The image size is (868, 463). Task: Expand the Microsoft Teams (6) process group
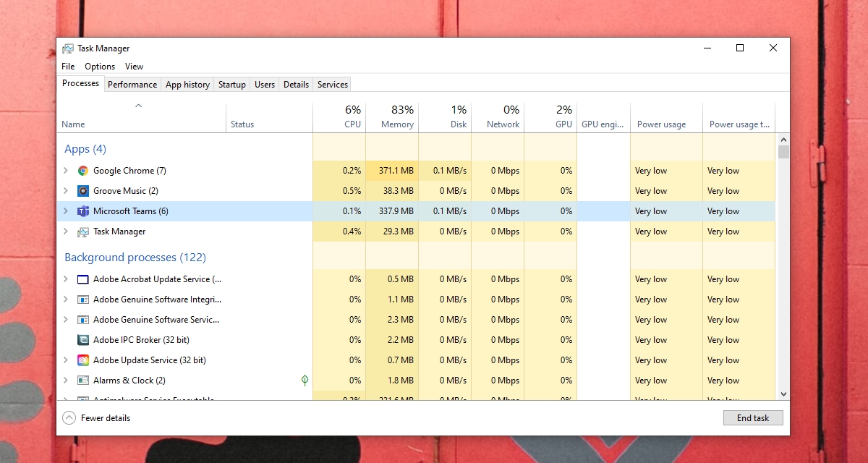pyautogui.click(x=66, y=211)
